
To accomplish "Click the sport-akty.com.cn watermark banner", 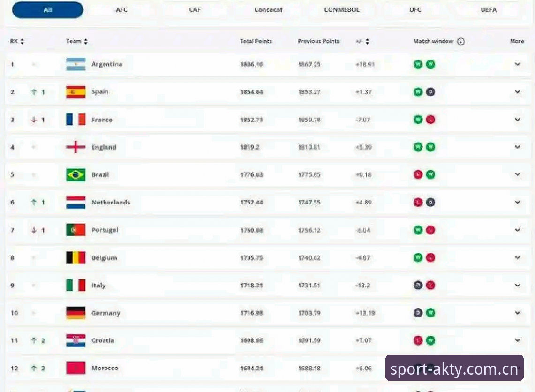I will point(454,368).
